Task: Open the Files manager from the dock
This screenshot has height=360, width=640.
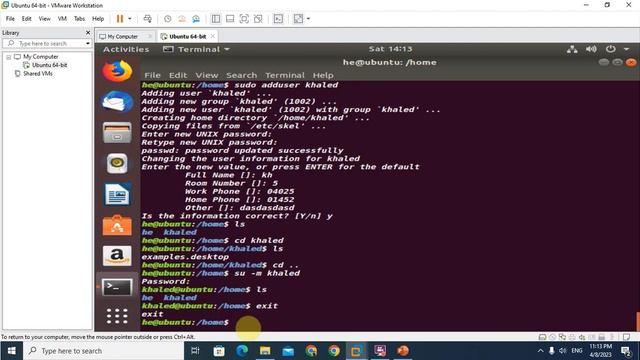Action: point(117,133)
